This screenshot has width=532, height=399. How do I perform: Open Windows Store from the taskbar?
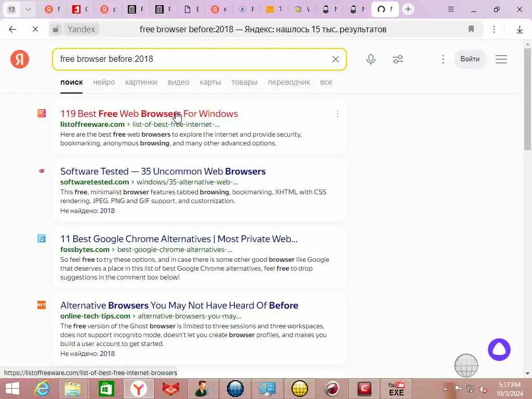[x=106, y=389]
